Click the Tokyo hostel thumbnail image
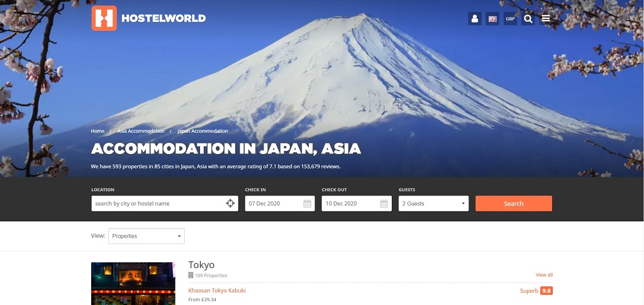The image size is (644, 305). pyautogui.click(x=133, y=284)
